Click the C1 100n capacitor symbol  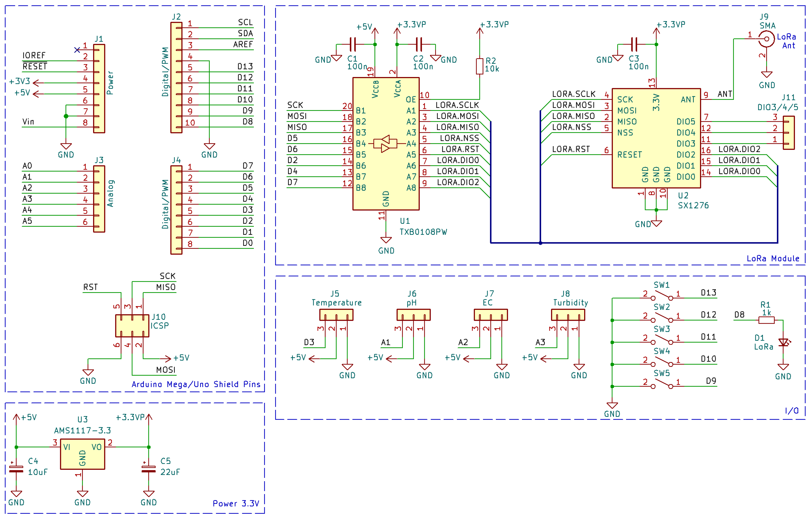click(x=353, y=44)
